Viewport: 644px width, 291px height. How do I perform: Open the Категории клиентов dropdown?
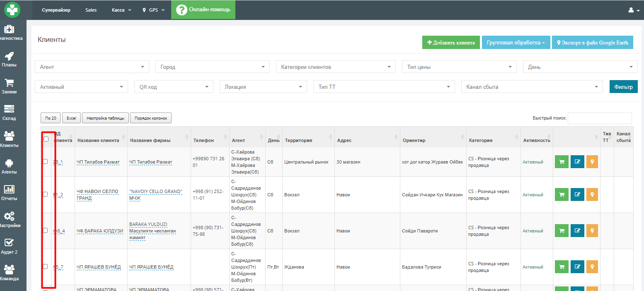pos(336,67)
